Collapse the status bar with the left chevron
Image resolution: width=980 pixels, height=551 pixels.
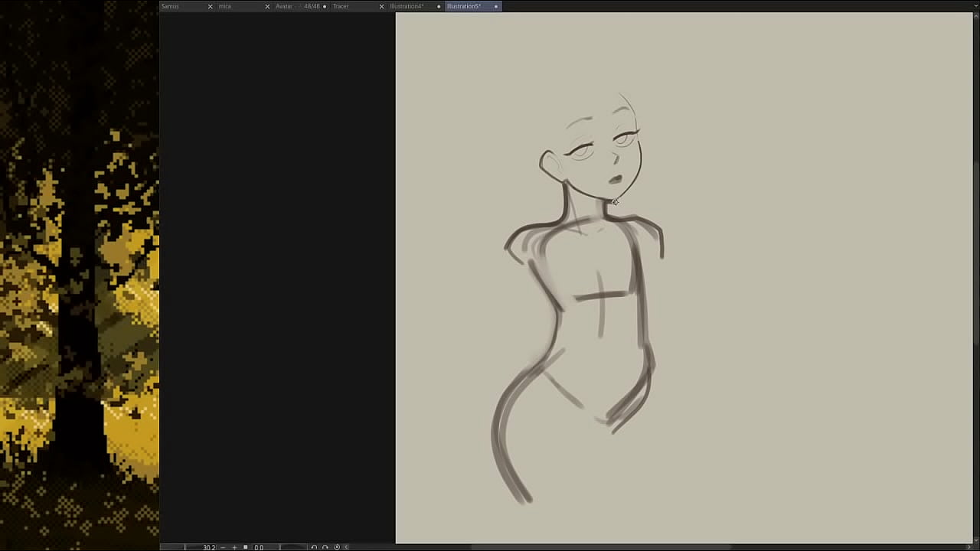pyautogui.click(x=346, y=547)
